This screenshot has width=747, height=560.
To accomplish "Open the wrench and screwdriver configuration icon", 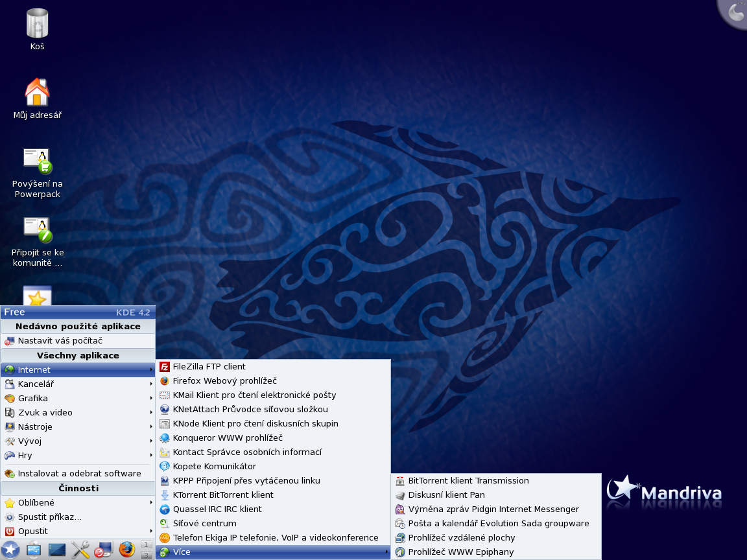I will point(80,550).
